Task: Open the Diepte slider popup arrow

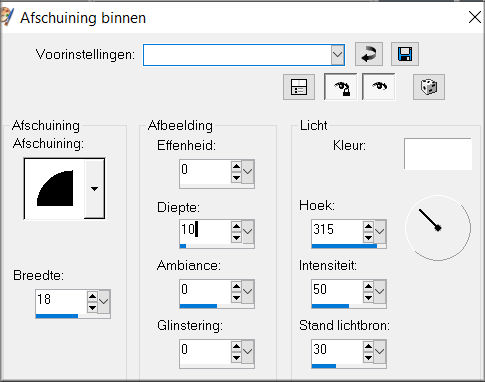Action: (x=247, y=231)
